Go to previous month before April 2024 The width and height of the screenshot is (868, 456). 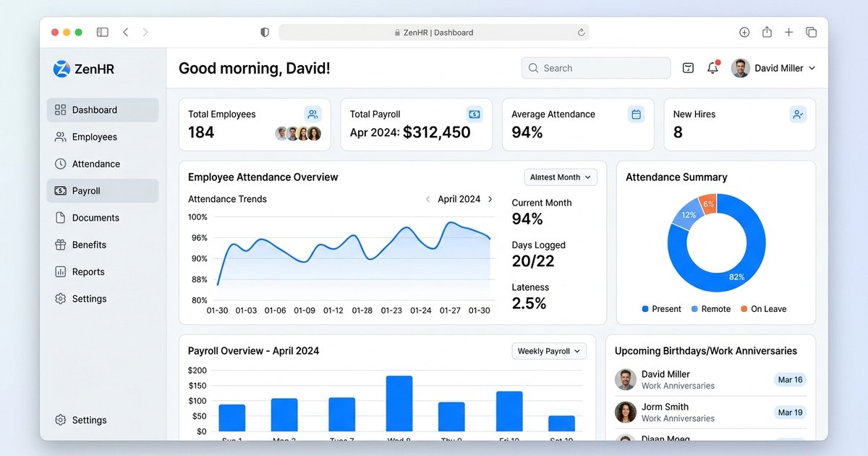click(427, 199)
